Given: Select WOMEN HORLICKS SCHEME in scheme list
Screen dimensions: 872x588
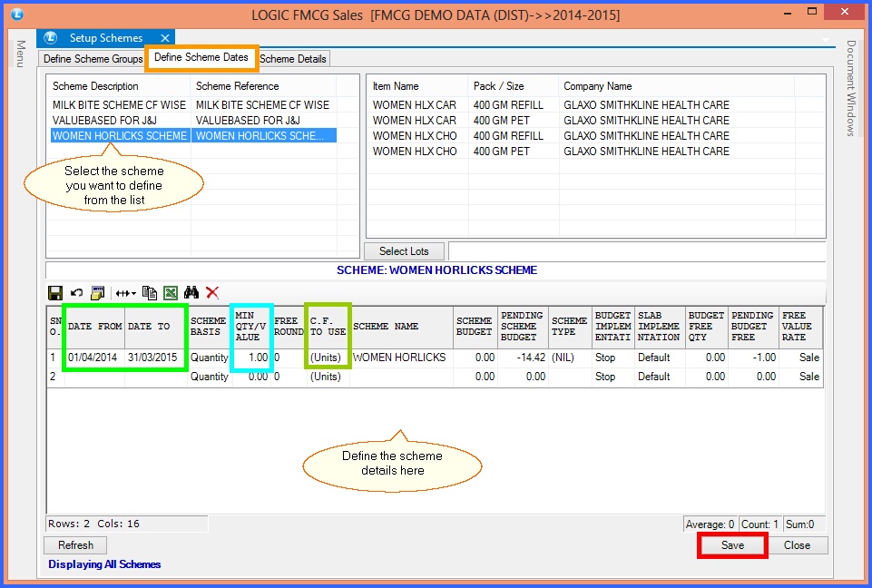Looking at the screenshot, I should [x=120, y=136].
